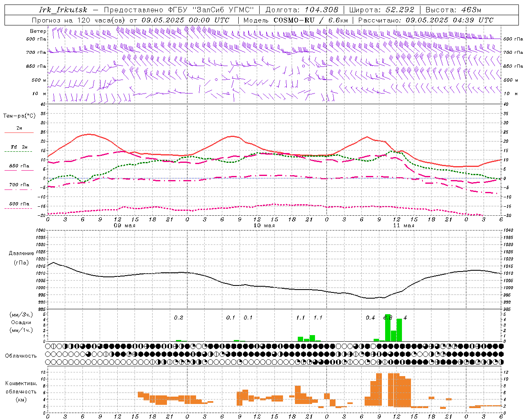Click the '6.8' precipitation amount value
Screen dimensions: 525x420
coord(388,318)
